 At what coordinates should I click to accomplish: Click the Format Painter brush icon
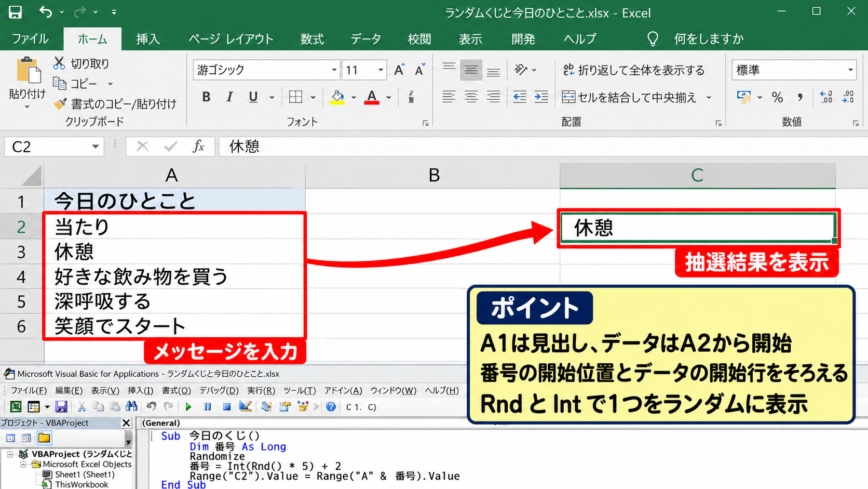coord(60,104)
